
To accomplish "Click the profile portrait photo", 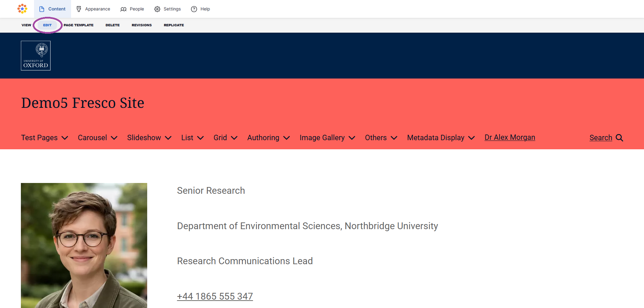I will click(84, 245).
